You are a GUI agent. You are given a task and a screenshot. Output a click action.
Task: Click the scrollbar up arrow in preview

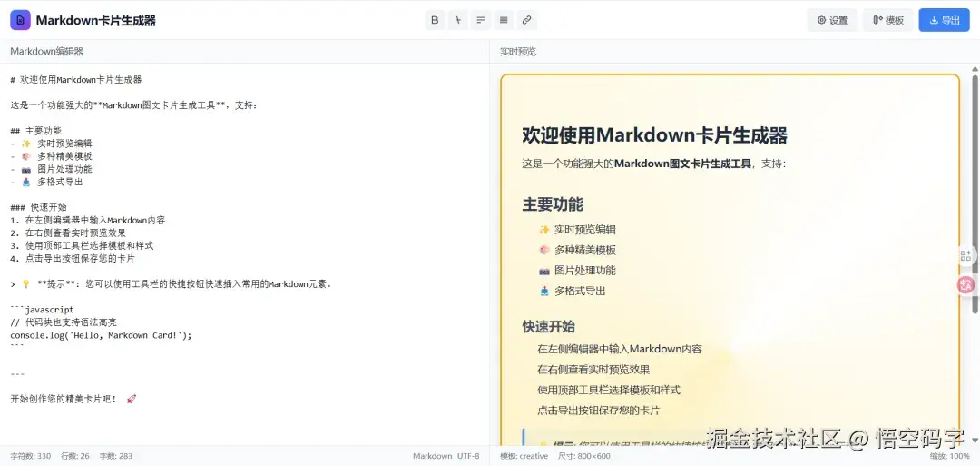[x=975, y=68]
